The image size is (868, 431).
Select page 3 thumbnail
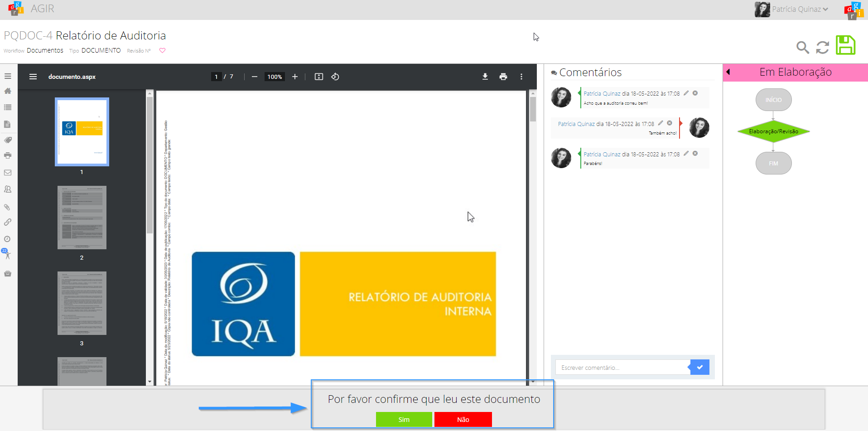tap(82, 303)
